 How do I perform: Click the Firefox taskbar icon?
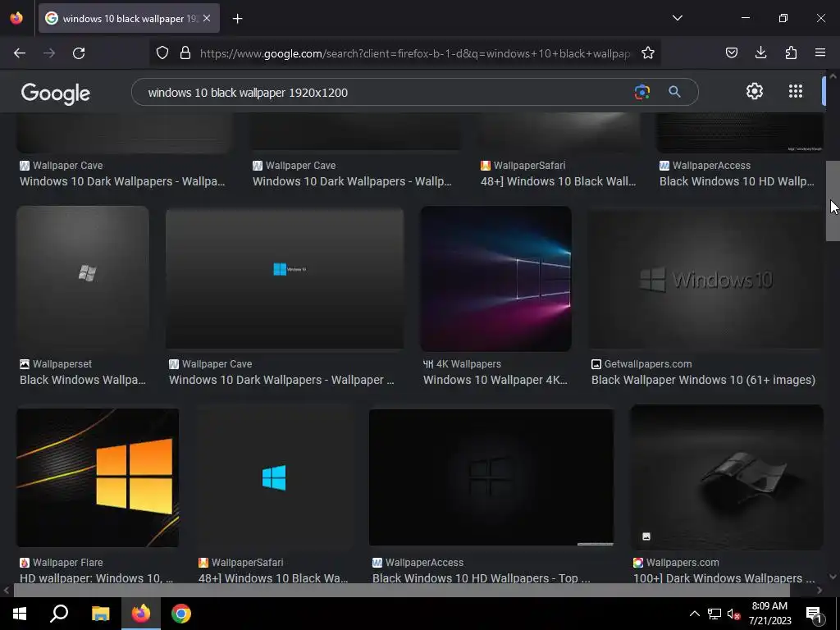(141, 614)
